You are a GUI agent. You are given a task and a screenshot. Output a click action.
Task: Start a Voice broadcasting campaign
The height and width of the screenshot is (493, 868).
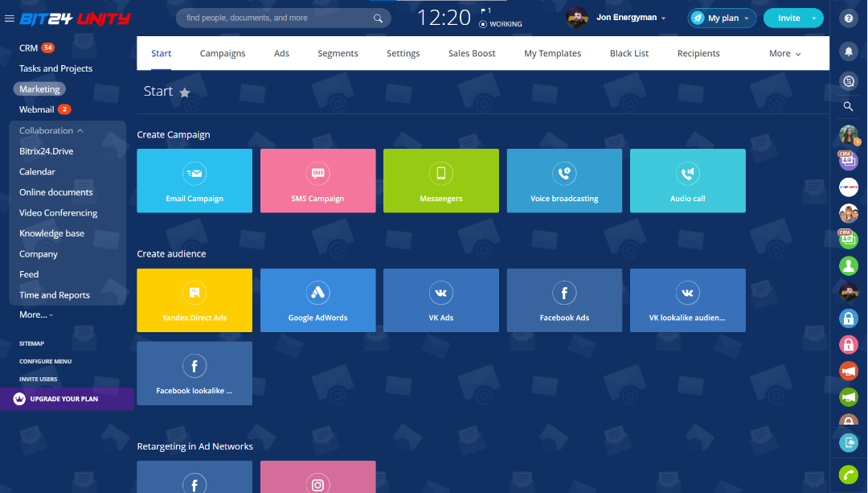click(564, 181)
